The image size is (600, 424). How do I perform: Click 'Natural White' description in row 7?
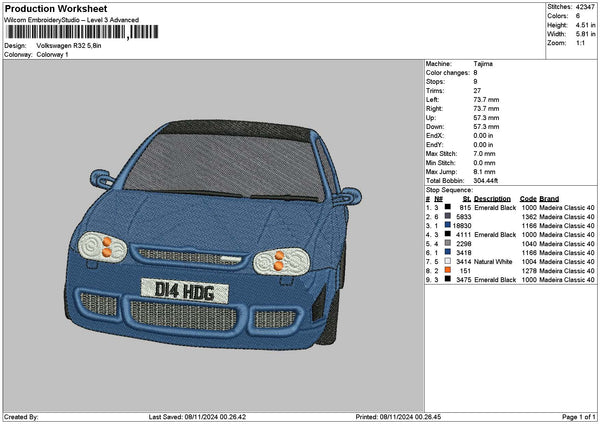(493, 262)
